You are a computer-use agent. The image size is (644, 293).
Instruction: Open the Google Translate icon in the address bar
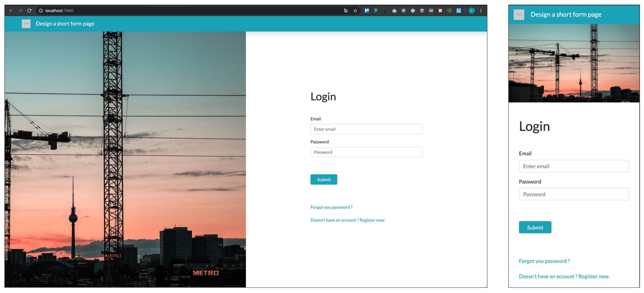(346, 11)
